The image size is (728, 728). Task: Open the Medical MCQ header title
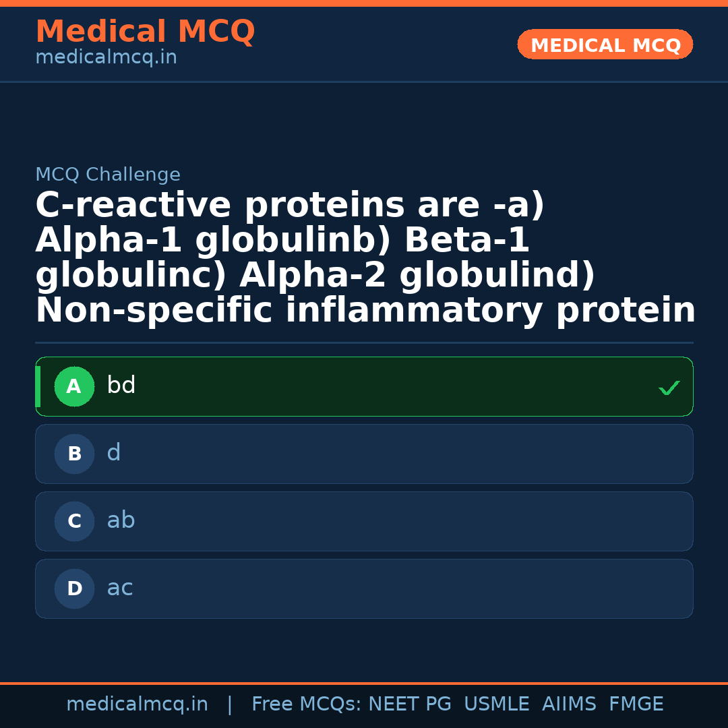click(x=145, y=32)
